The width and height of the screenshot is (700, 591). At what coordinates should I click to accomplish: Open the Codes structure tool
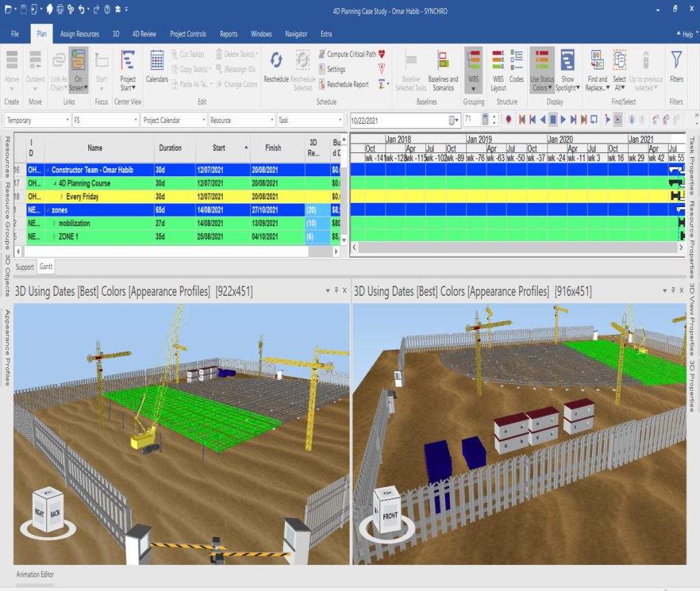tap(517, 67)
